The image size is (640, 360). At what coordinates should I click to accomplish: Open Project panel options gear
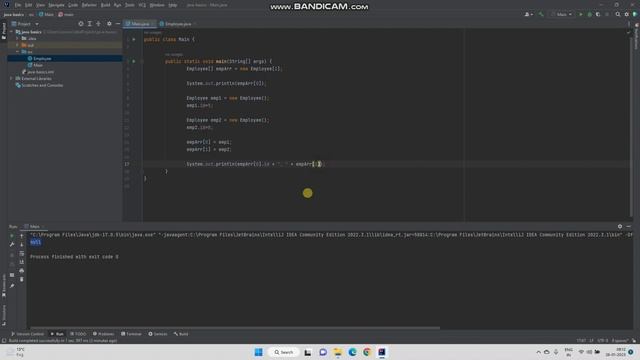point(109,24)
